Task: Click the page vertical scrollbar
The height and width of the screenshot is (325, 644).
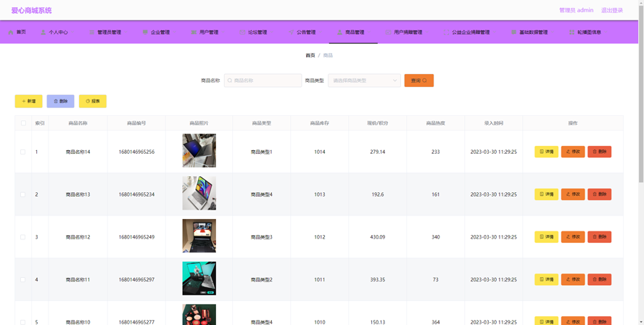Action: coord(641,94)
